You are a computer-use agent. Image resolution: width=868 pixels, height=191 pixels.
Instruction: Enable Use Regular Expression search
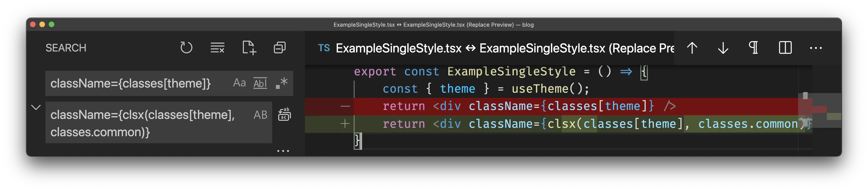(x=282, y=83)
